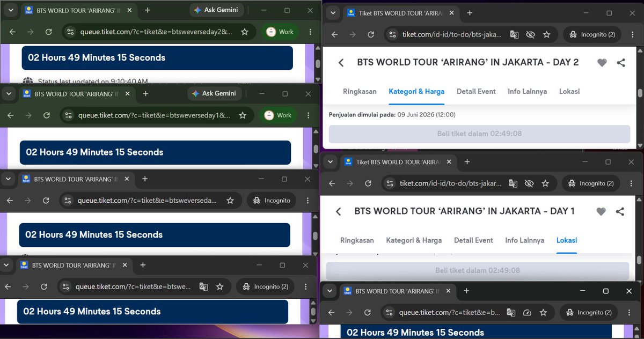The width and height of the screenshot is (644, 339).
Task: Click Beli tiket dalam button on Day 1 page
Action: 478,270
